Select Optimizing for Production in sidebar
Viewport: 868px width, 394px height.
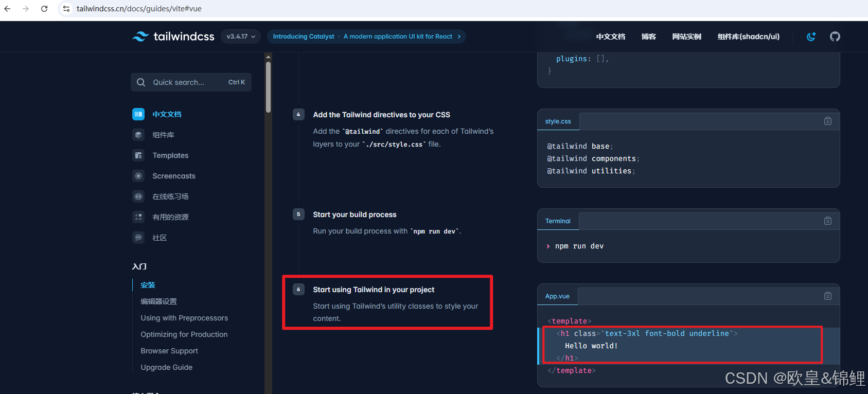[x=184, y=334]
